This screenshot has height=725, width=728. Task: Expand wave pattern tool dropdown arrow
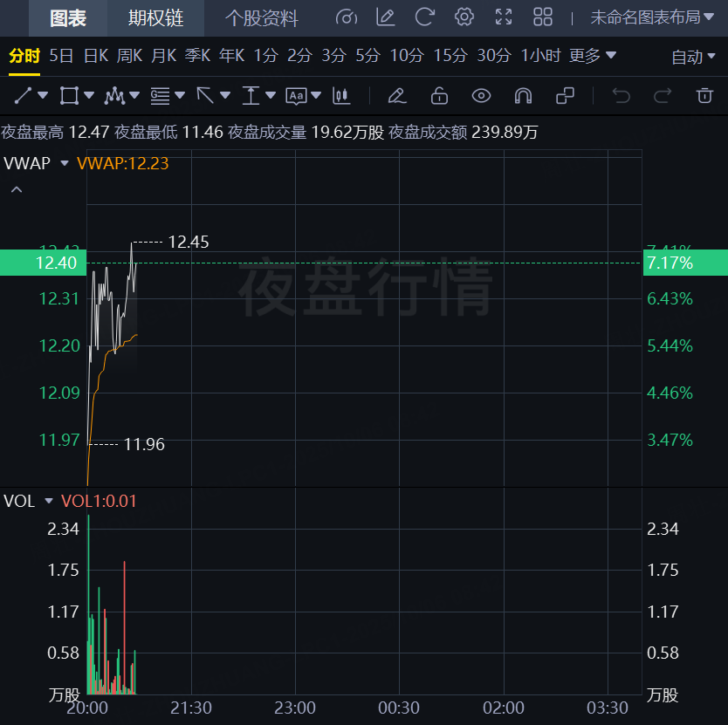coord(134,96)
